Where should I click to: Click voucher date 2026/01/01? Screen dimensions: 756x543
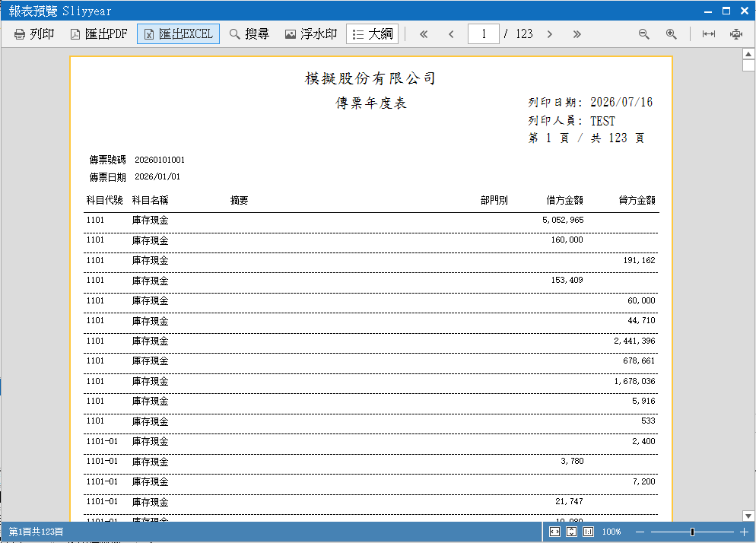(x=157, y=176)
